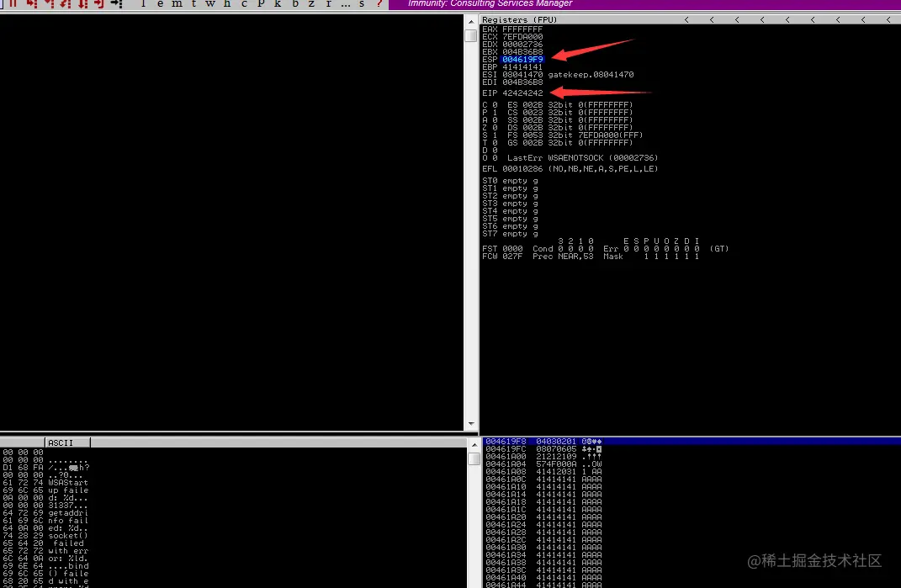The width and height of the screenshot is (901, 588).
Task: Show Source window with s button
Action: (x=362, y=3)
